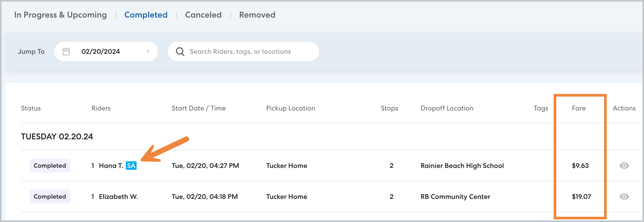Switch to the Canceled tab
Image resolution: width=644 pixels, height=222 pixels.
[x=203, y=15]
